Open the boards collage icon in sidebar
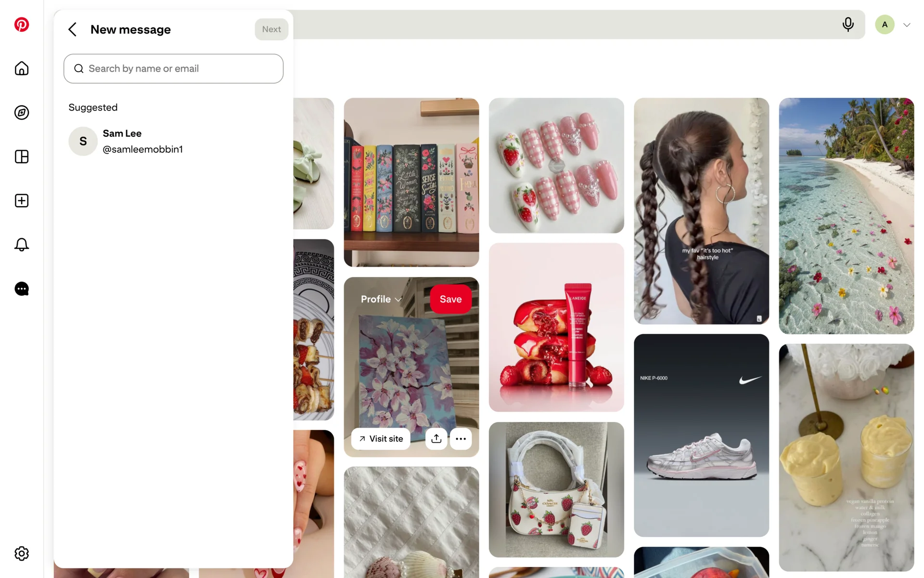924x578 pixels. pos(22,157)
